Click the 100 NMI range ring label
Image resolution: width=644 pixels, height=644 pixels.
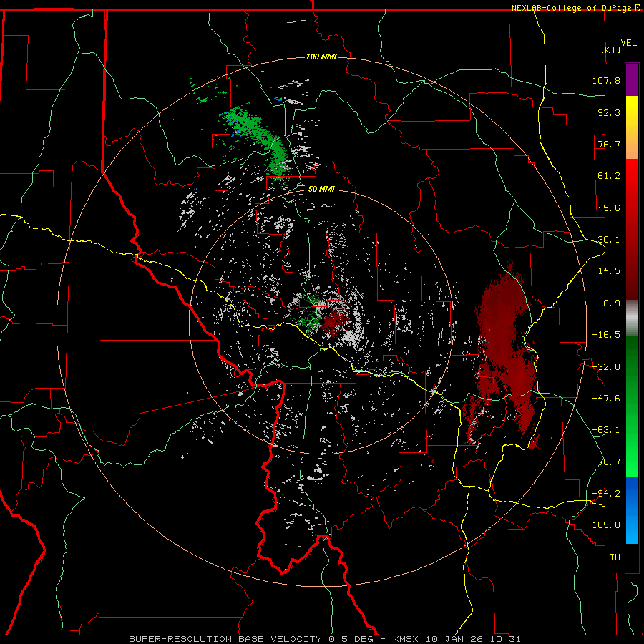tap(321, 57)
